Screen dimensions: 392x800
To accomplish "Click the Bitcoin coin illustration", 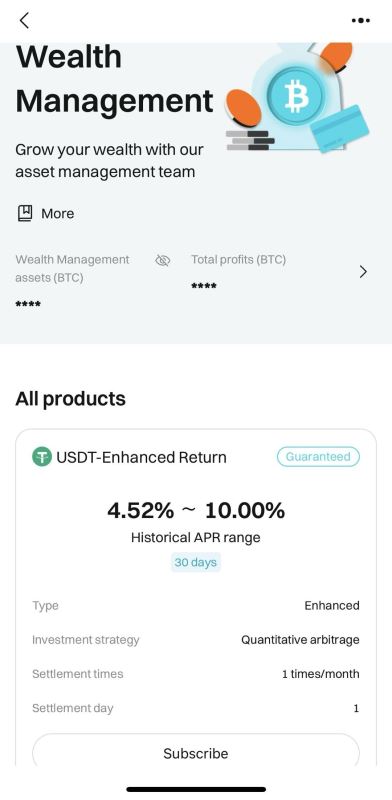I will pos(295,96).
